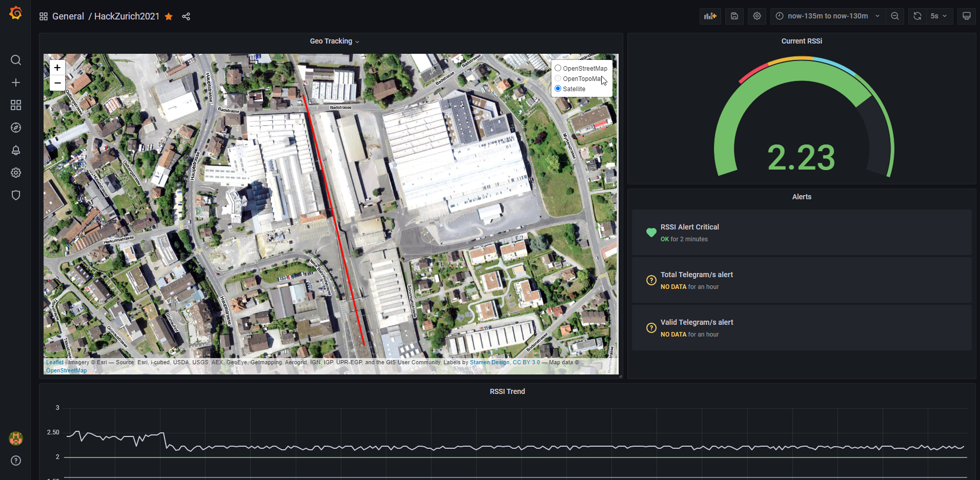Click the Grafana logo home icon
The height and width of the screenshot is (480, 980).
[x=16, y=13]
